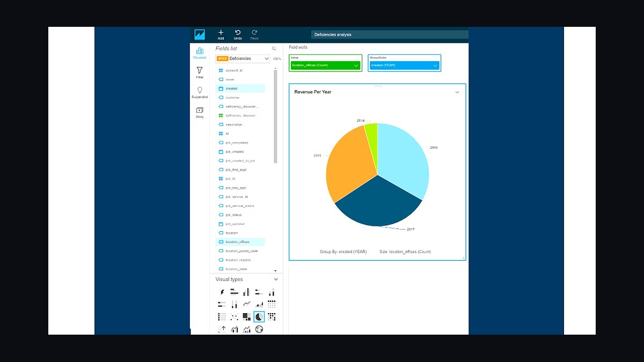Select the vertical stacked bar visual type
This screenshot has height=362, width=644.
(x=272, y=292)
